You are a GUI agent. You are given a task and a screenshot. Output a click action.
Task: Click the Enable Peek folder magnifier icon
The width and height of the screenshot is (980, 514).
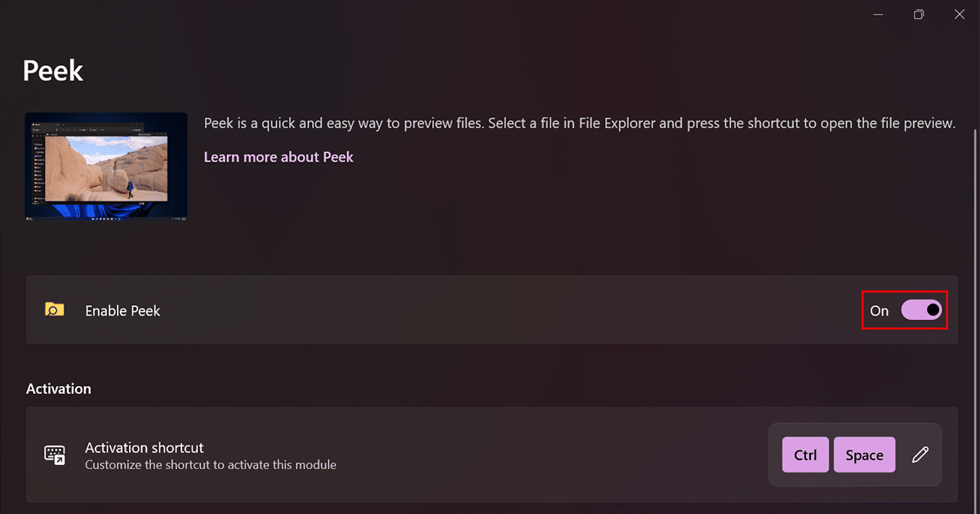click(x=54, y=310)
